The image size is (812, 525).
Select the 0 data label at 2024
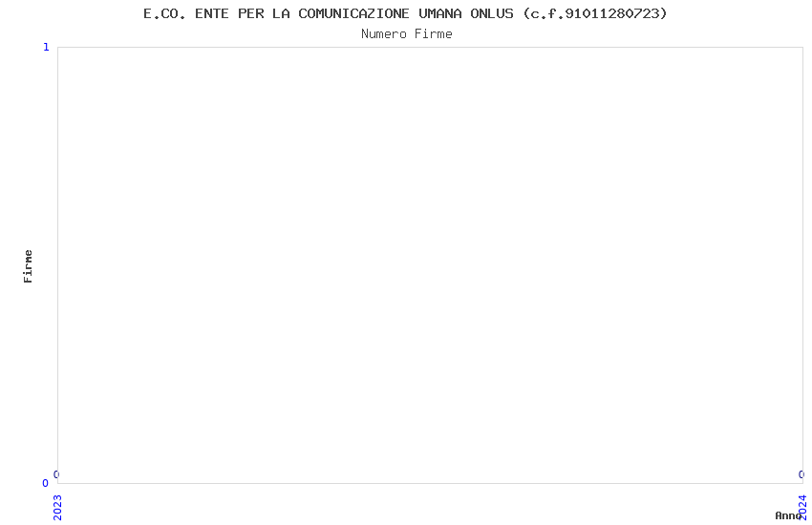(801, 474)
